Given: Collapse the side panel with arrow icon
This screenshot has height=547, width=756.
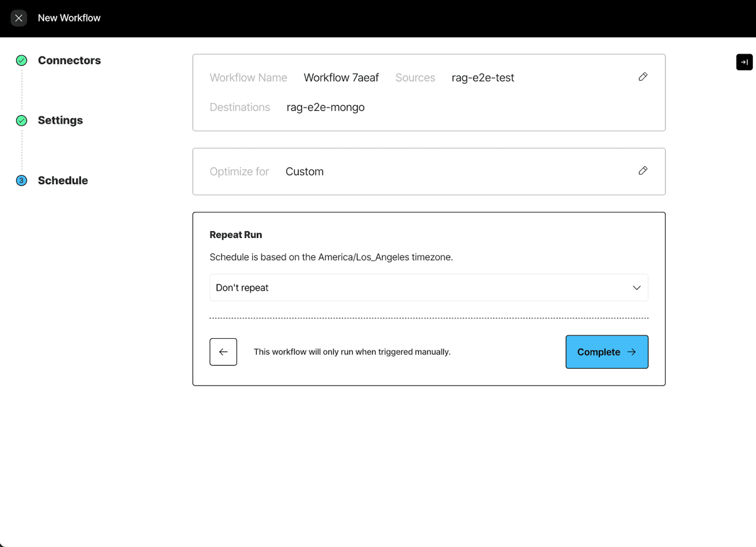Looking at the screenshot, I should (x=744, y=62).
